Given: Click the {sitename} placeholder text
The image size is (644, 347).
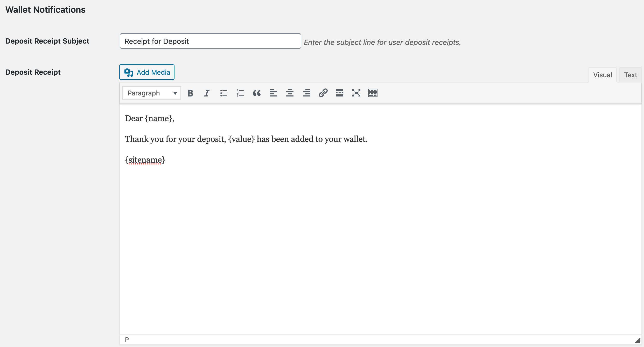Looking at the screenshot, I should pyautogui.click(x=145, y=160).
